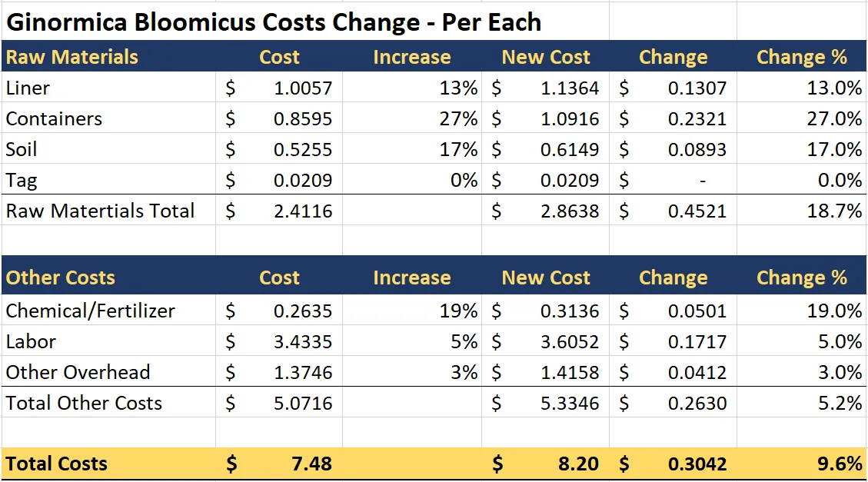Select Liner change percent 13.0%
The width and height of the screenshot is (868, 482).
834,88
